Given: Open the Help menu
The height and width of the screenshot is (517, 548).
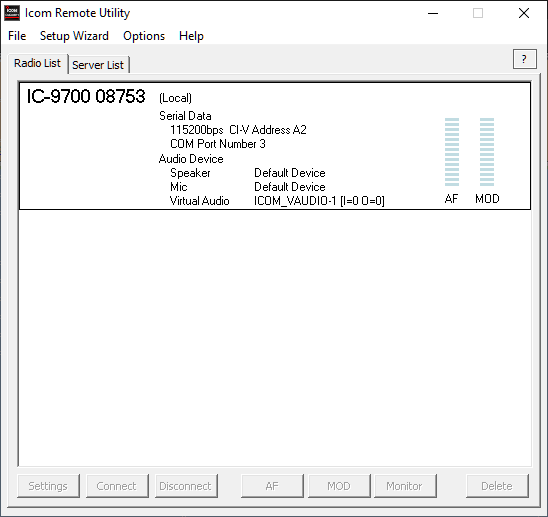Looking at the screenshot, I should click(191, 36).
